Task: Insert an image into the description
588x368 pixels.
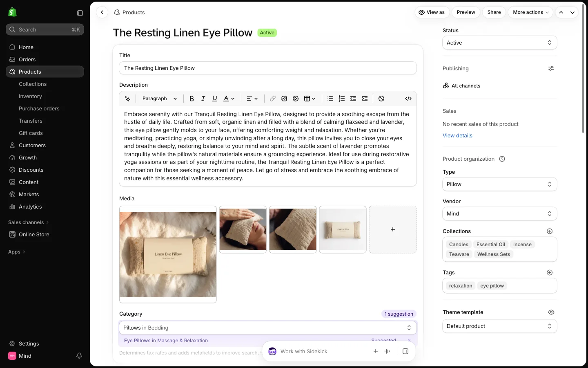Action: tap(284, 99)
